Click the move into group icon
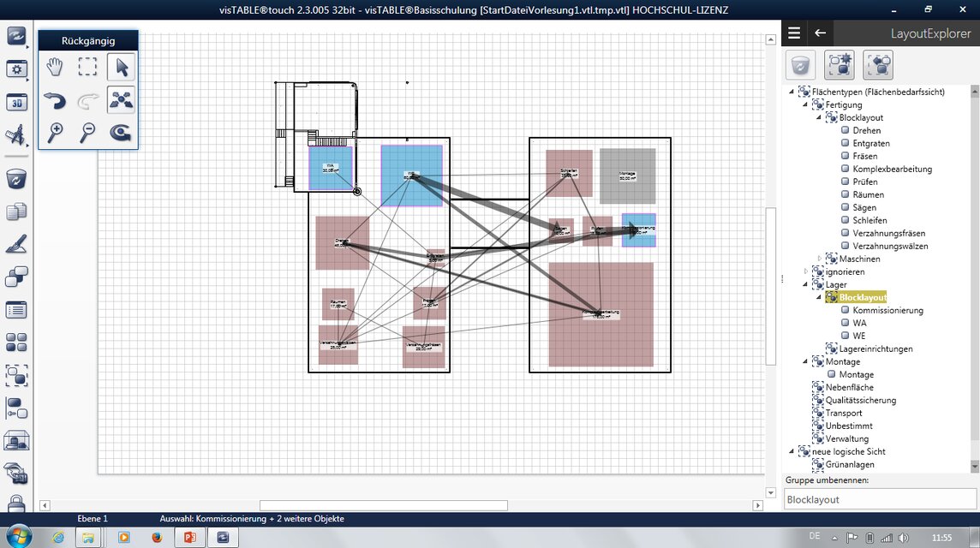Viewport: 980px width, 548px height. point(878,64)
